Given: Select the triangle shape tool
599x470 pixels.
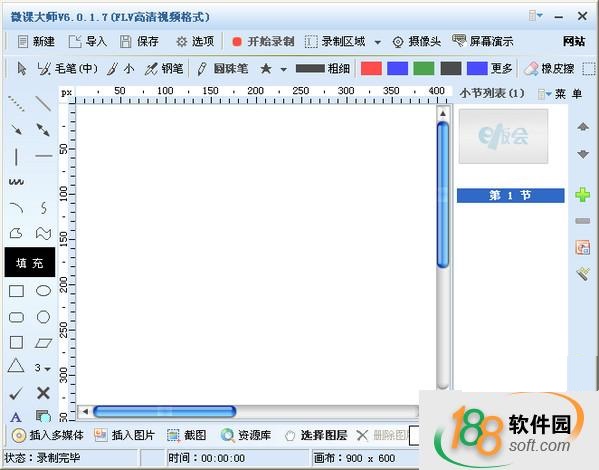Looking at the screenshot, I should [16, 366].
